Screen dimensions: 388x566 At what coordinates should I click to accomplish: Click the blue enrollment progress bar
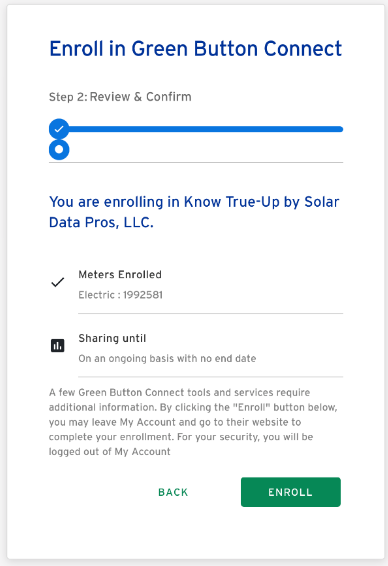pos(206,129)
